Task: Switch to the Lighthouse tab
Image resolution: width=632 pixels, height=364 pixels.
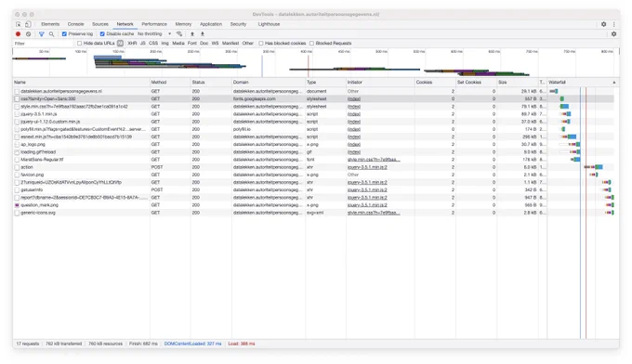Action: click(269, 24)
